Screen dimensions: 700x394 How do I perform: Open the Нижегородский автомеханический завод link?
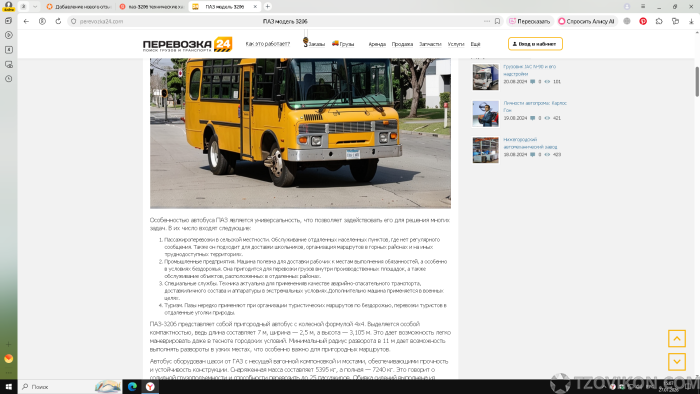[x=530, y=143]
